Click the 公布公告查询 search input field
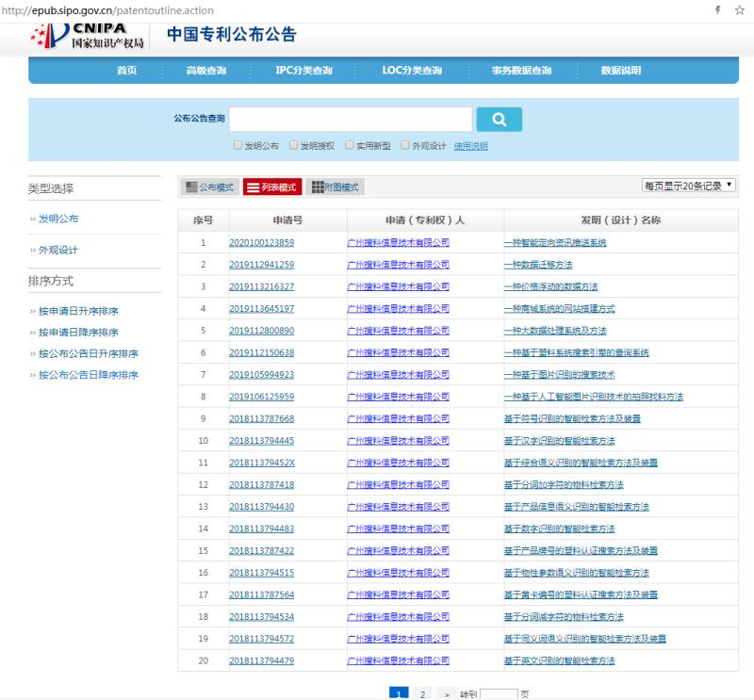The image size is (754, 700). click(x=351, y=120)
